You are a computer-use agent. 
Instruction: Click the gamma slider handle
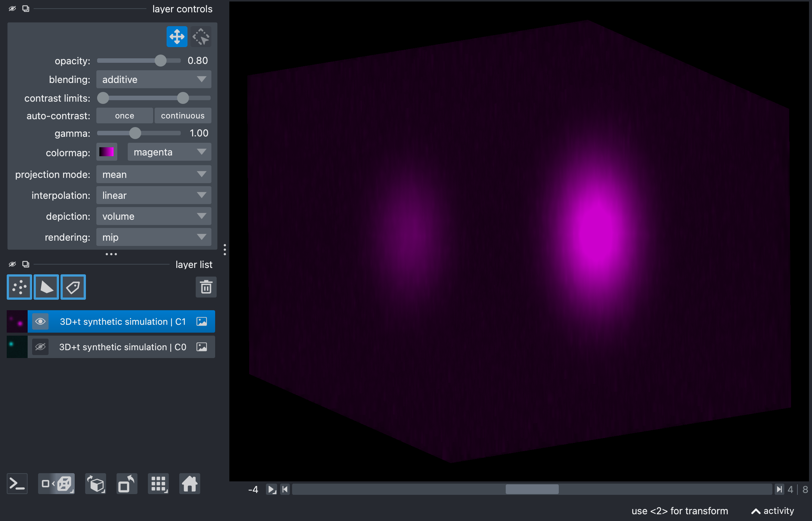135,133
